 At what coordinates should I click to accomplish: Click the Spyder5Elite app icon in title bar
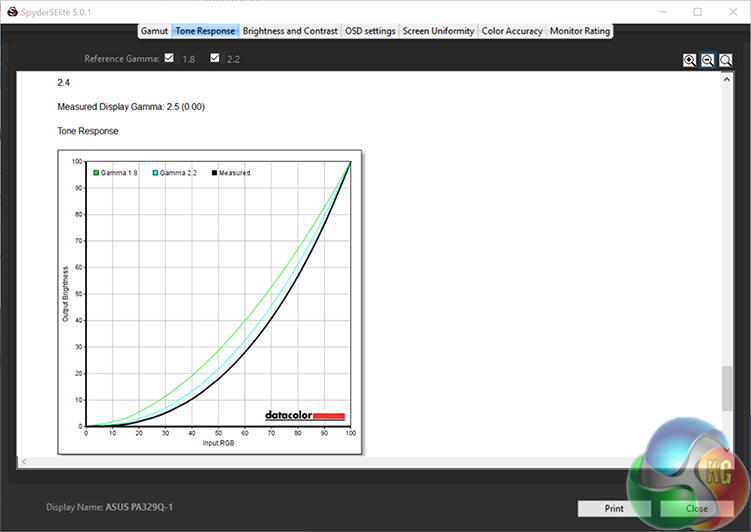(x=11, y=12)
